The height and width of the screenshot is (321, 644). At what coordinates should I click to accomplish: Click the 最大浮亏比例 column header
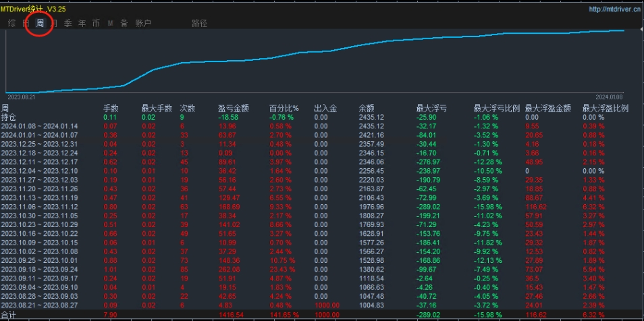coord(497,109)
